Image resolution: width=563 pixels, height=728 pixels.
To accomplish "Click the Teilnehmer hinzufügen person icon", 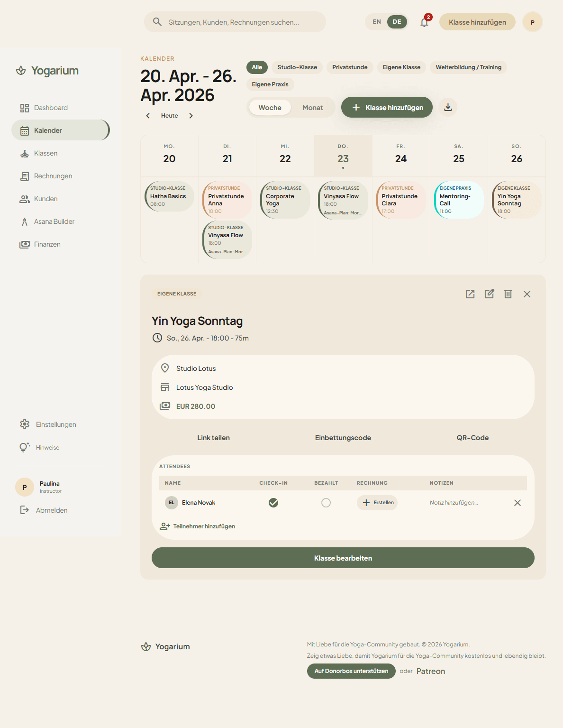I will pos(164,526).
